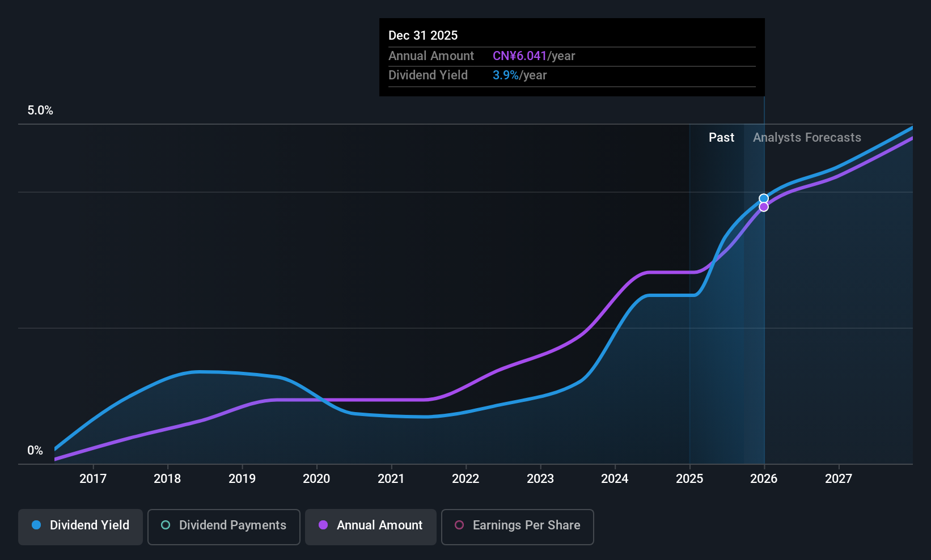Click the CN¥6.041 annual amount value
The width and height of the screenshot is (931, 560).
519,56
